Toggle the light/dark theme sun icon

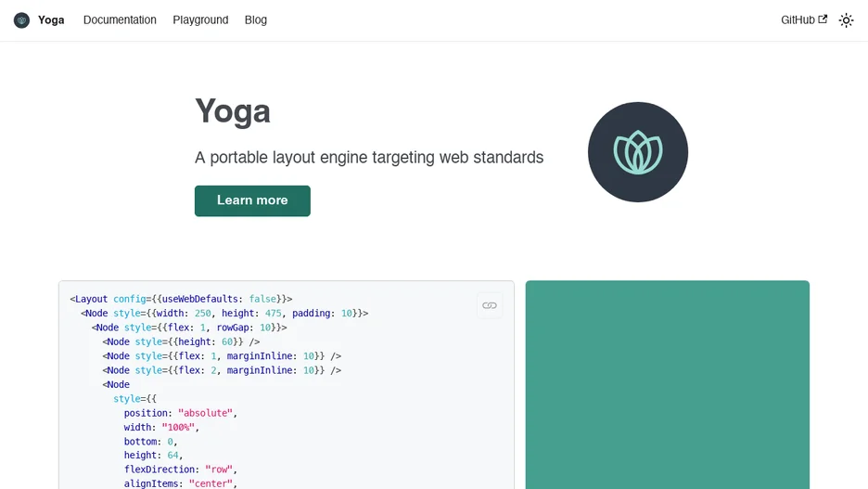846,20
